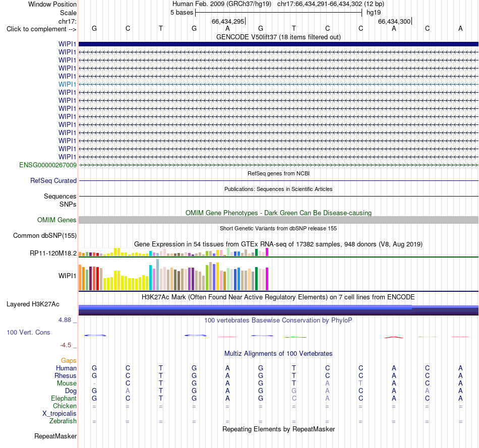This screenshot has width=479, height=448.
Task: Select the Dog alignment row label
Action: (x=71, y=391)
